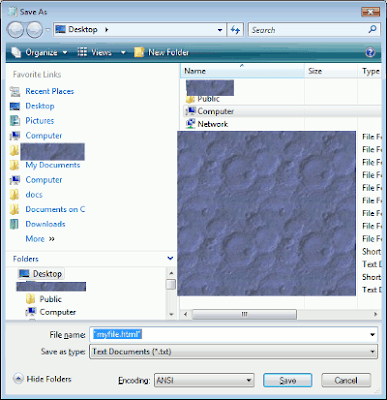Click the Network icon in file list
This screenshot has height=400, width=387.
tap(190, 124)
